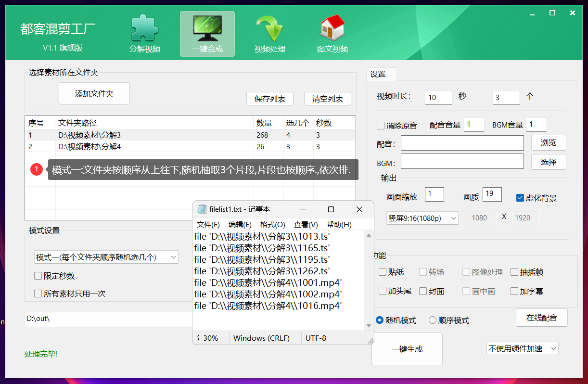
Task: Open the 视频处理 green arrow icon
Action: coord(270,34)
